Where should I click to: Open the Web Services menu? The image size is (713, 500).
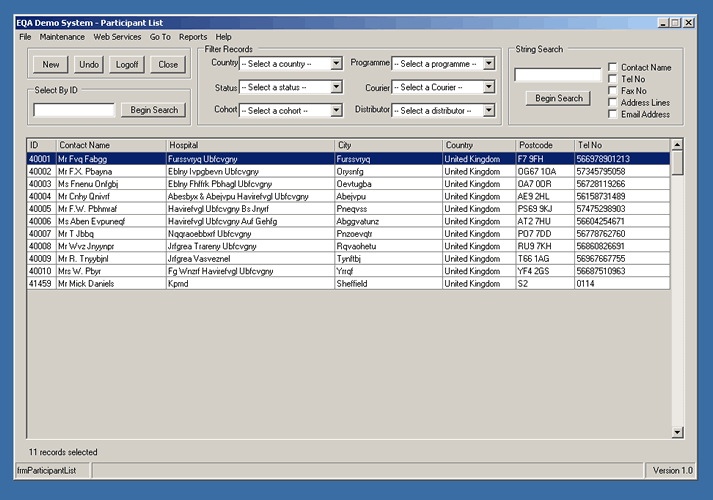[x=117, y=37]
